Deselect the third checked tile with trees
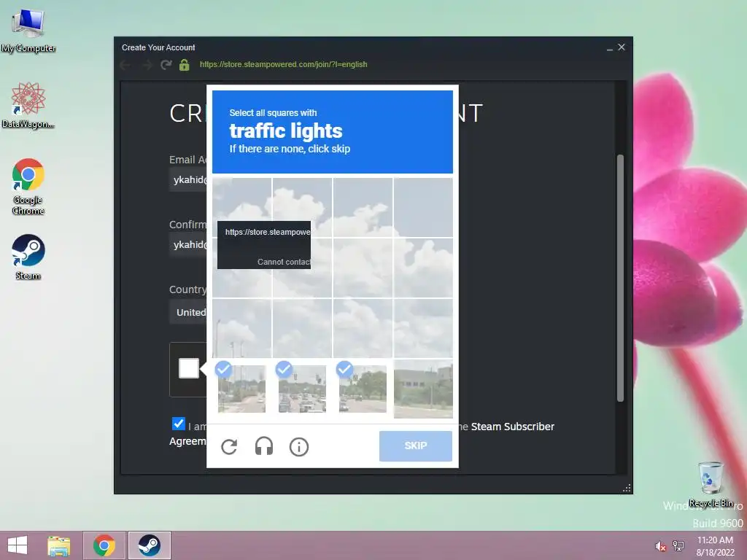Viewport: 747px width, 560px height. (x=363, y=389)
